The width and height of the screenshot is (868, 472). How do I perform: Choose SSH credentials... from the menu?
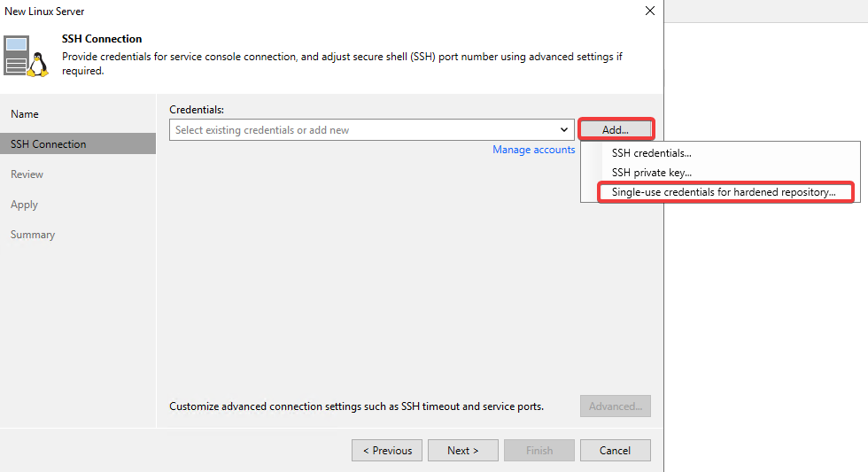coord(651,153)
